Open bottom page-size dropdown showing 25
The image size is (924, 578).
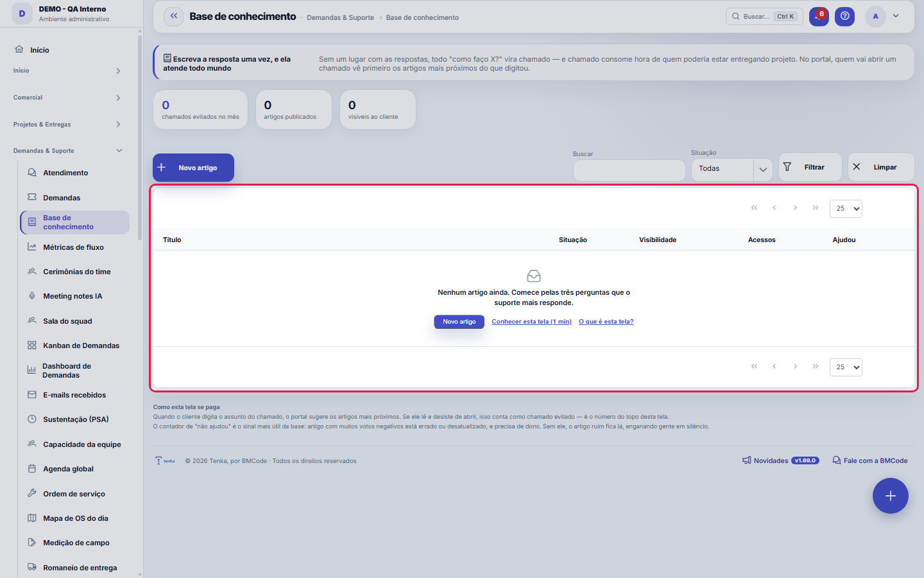(846, 367)
